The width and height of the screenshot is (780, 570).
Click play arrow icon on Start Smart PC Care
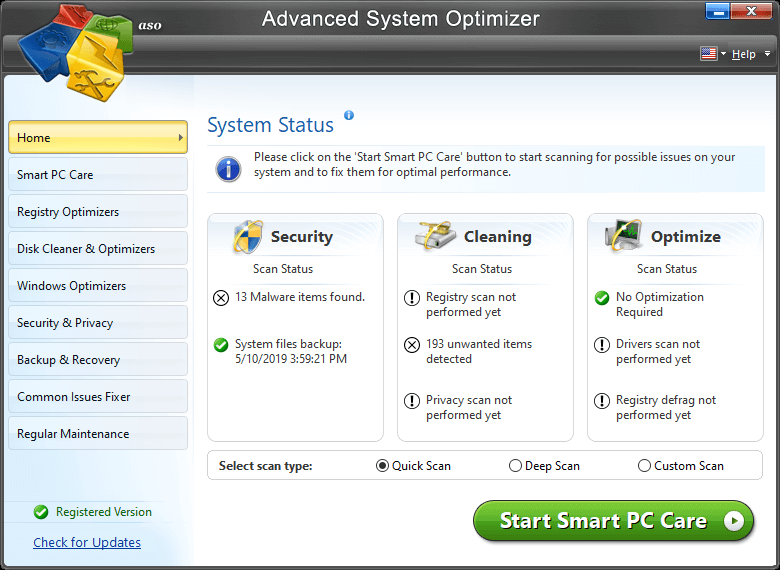point(734,521)
